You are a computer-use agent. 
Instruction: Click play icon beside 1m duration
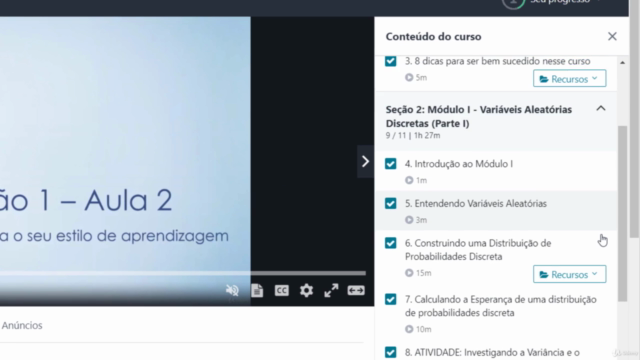coord(409,180)
